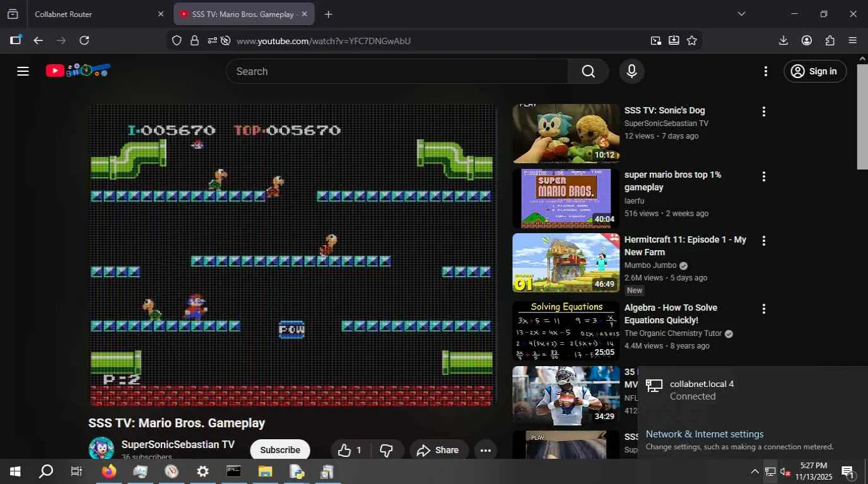The image size is (868, 484).
Task: Click the page scrollbar up arrow
Action: [x=862, y=59]
